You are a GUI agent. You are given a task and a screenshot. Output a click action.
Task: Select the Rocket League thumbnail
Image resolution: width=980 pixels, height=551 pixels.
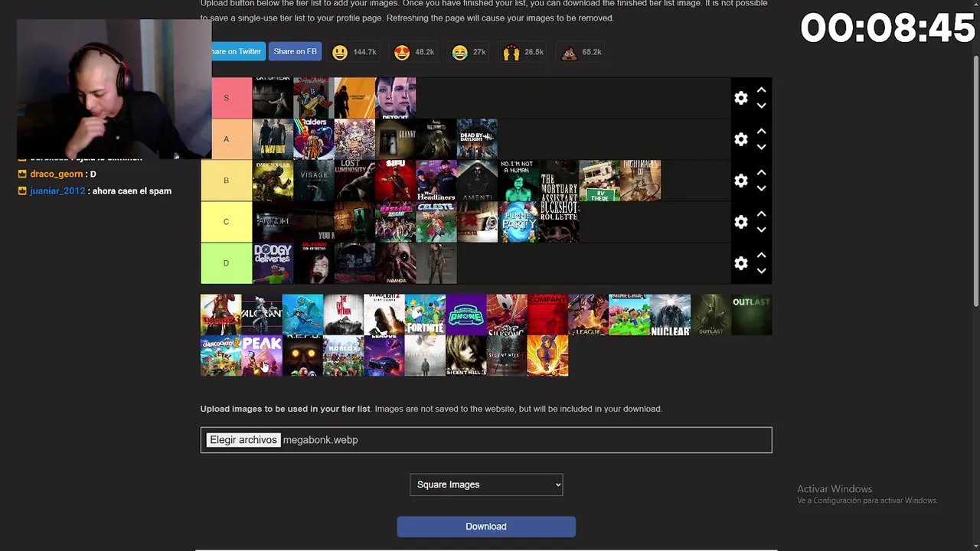coord(384,356)
